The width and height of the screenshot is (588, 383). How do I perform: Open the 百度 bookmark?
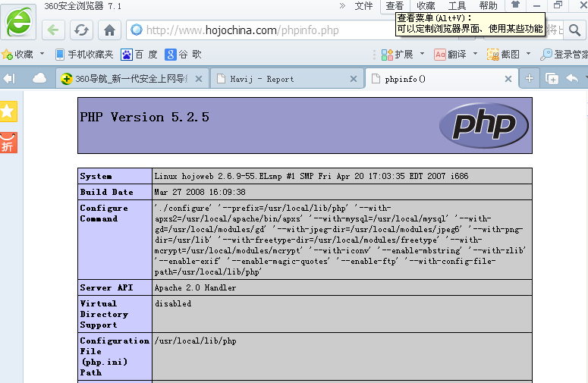coord(139,55)
